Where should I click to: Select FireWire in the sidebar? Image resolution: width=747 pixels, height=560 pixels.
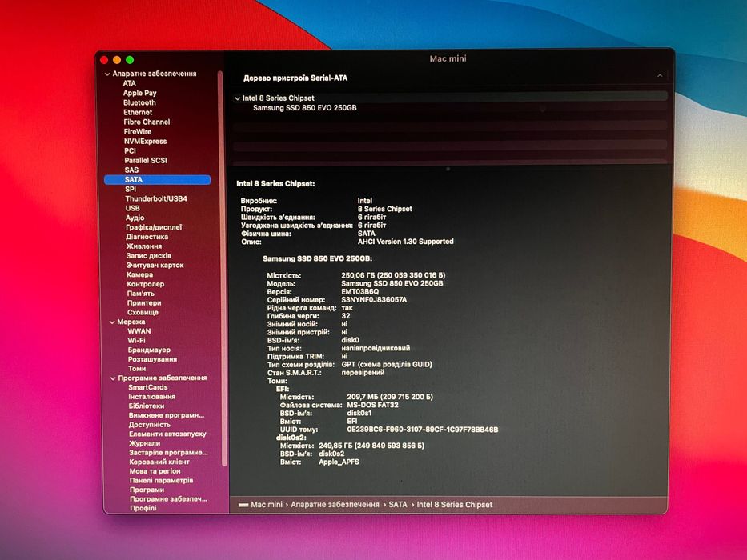tap(138, 131)
